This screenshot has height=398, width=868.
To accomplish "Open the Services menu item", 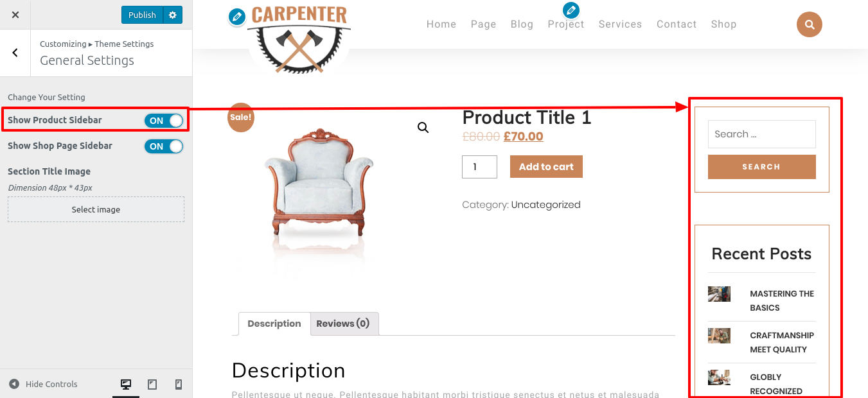I will tap(620, 24).
